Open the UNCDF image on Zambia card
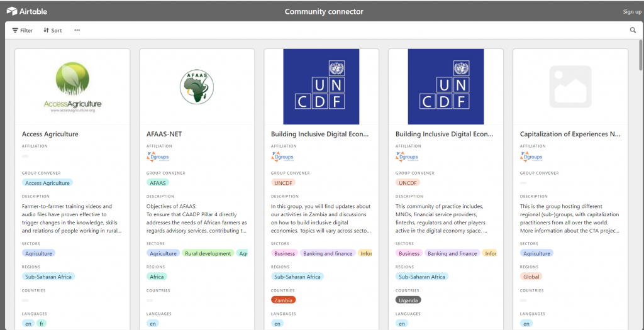The image size is (644, 330). 321,87
